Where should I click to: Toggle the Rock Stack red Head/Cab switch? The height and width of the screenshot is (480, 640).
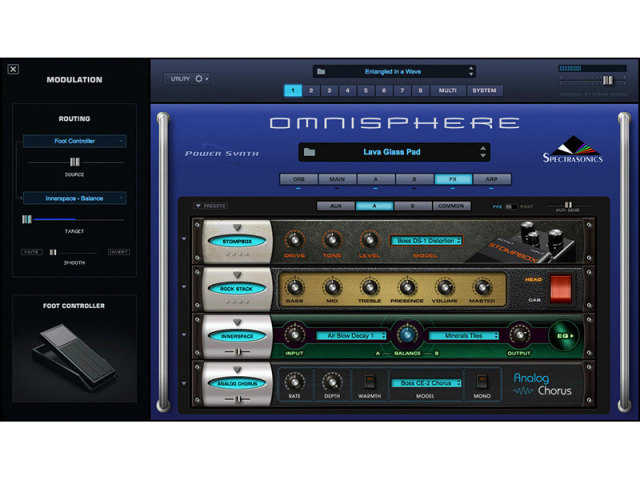[561, 289]
